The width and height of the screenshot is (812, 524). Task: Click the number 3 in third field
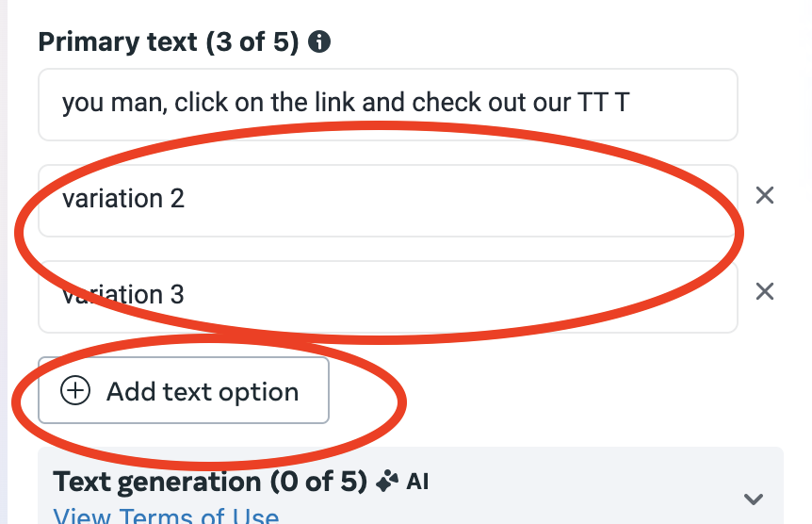click(177, 295)
